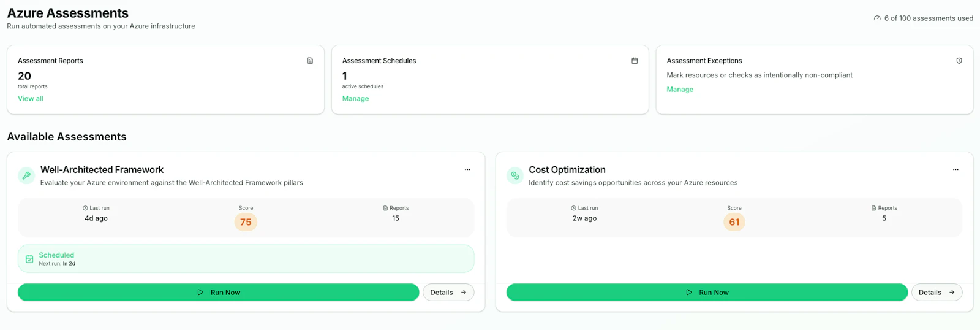Click the '6 of 100 assessments used' text
Viewport: 980px width, 330px height.
coord(929,18)
